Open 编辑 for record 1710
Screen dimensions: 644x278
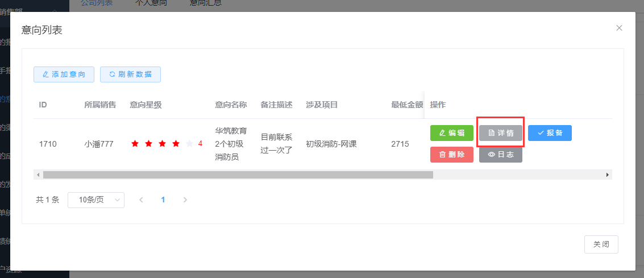tap(451, 133)
